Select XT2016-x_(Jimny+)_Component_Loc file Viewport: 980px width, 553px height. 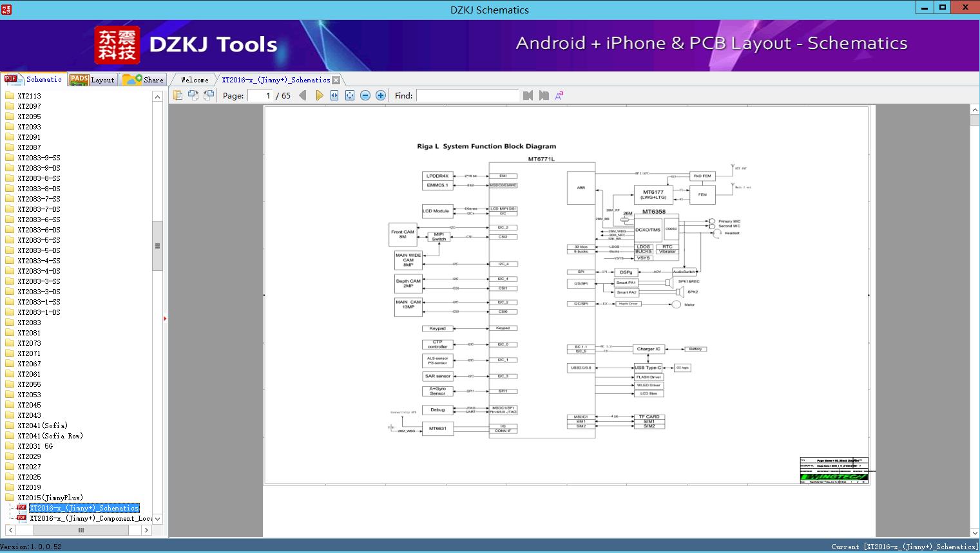click(90, 518)
